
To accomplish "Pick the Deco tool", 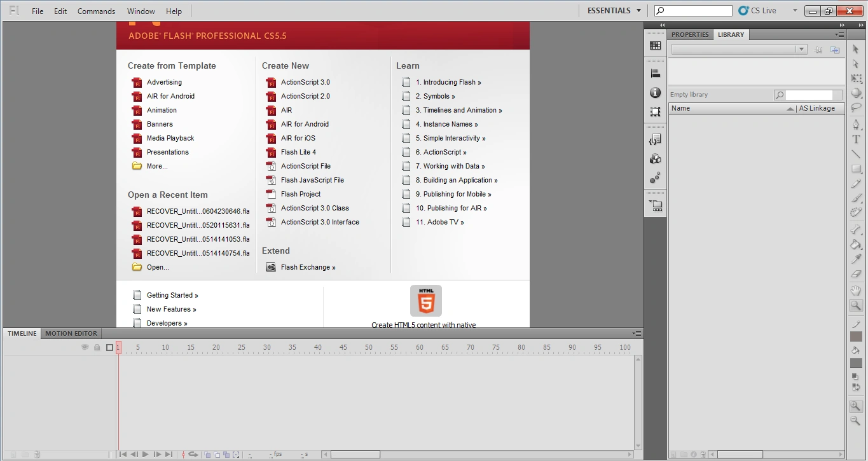I will [856, 213].
